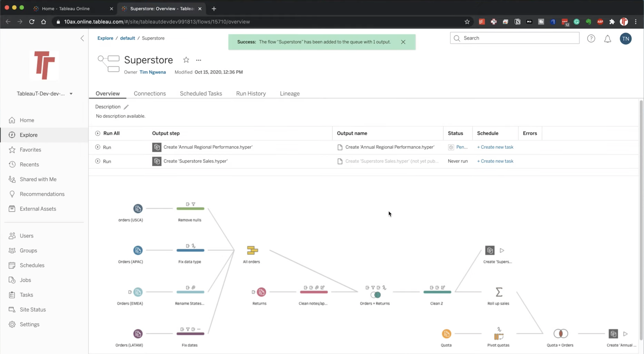Click the page vertical scrollbar
Viewport: 644px width, 354px height.
tap(641, 220)
